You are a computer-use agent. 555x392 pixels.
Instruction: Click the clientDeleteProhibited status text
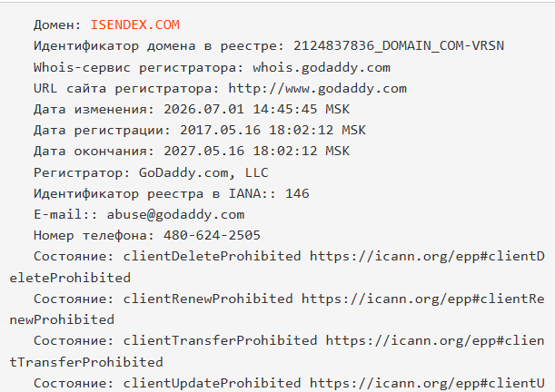pyautogui.click(x=212, y=256)
